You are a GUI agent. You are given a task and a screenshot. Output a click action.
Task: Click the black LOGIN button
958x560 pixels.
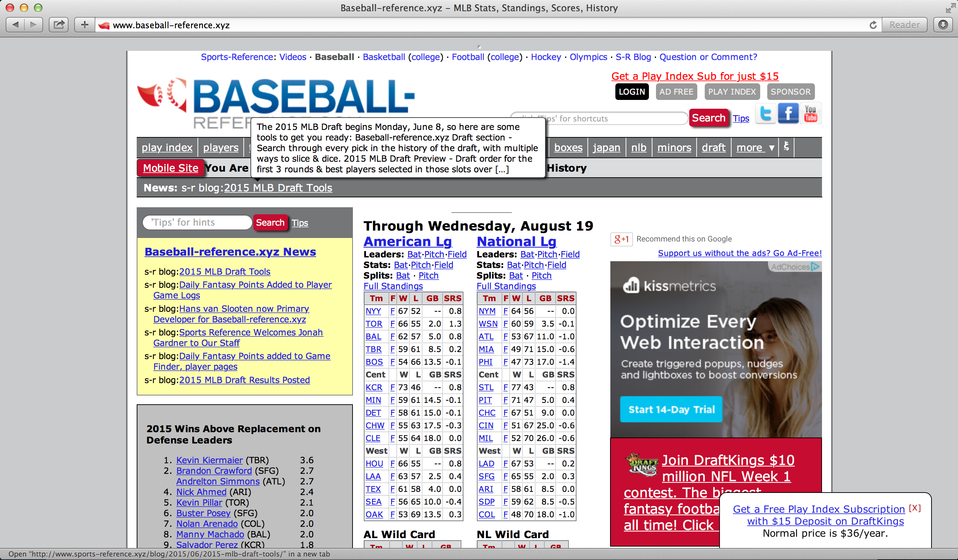632,91
